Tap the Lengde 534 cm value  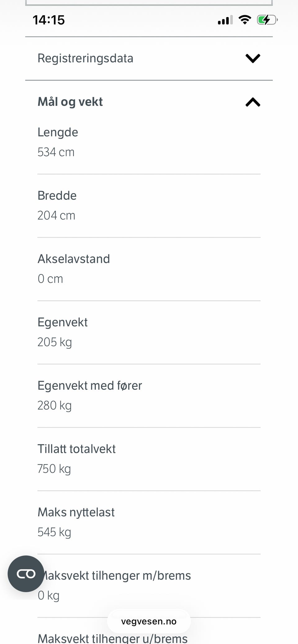pyautogui.click(x=56, y=152)
